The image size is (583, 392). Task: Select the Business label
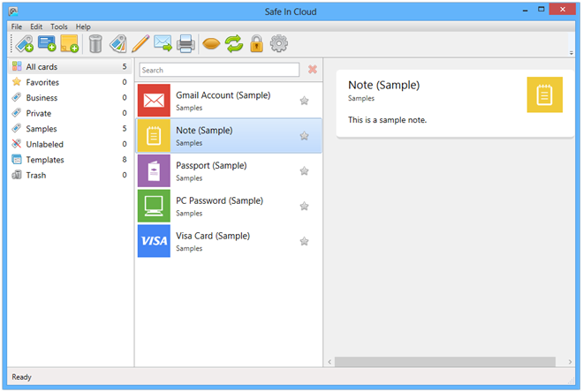(70, 98)
